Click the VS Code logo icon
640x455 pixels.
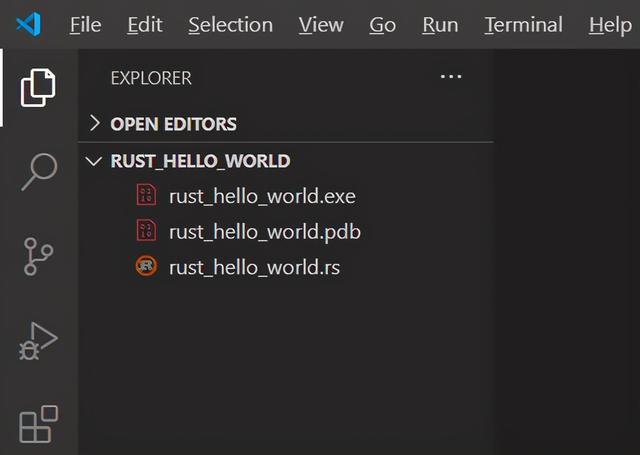click(x=29, y=24)
